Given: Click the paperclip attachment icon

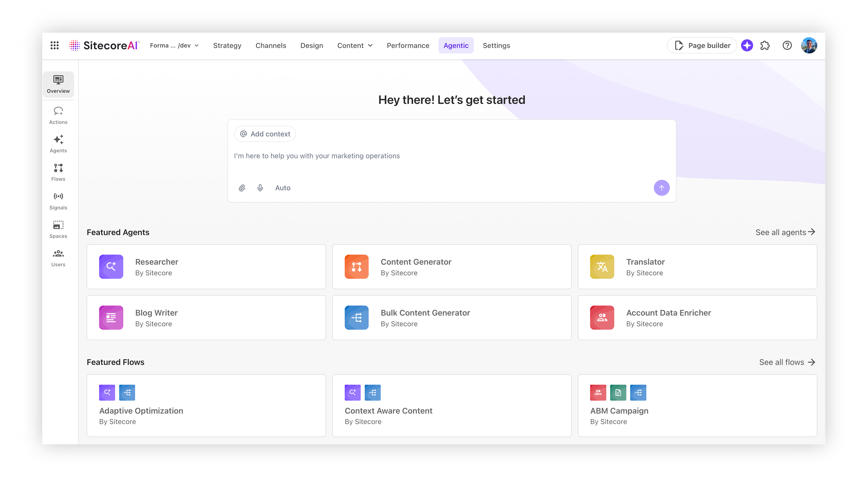Looking at the screenshot, I should [x=242, y=188].
